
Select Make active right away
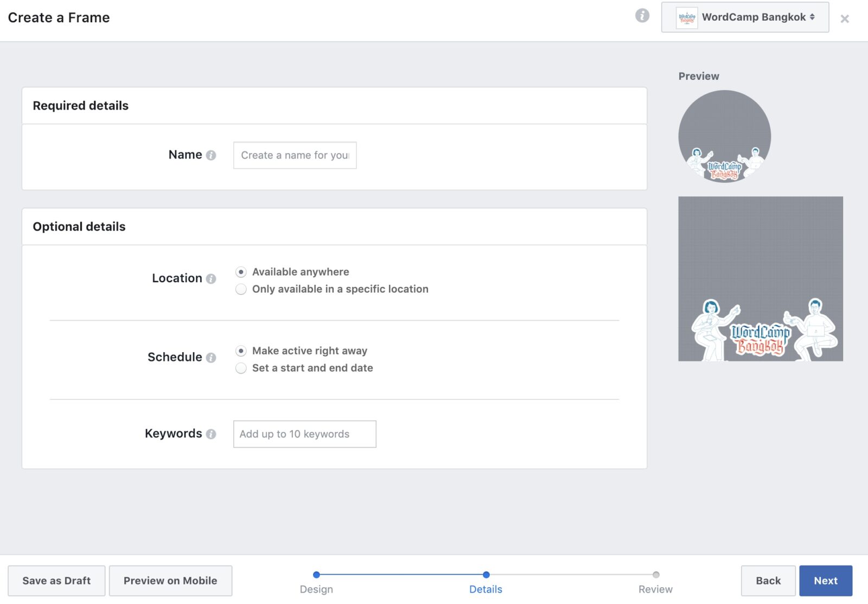click(x=241, y=351)
